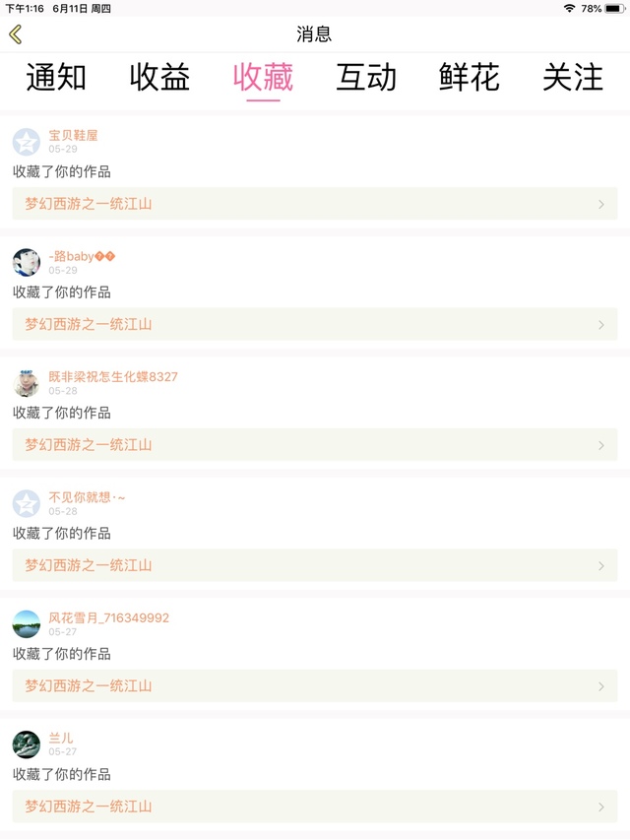
Task: Tap username 宝贝鞋屋
Action: click(74, 135)
